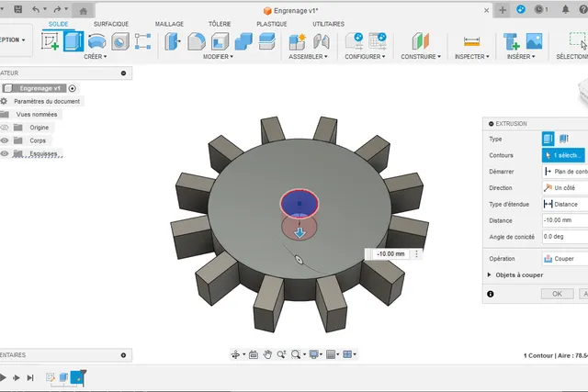Choose the thin extrude type option
This screenshot has width=588, height=392.
563,139
